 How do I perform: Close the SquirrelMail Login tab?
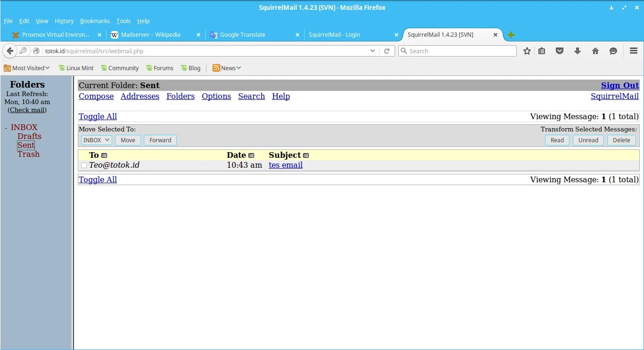[396, 35]
